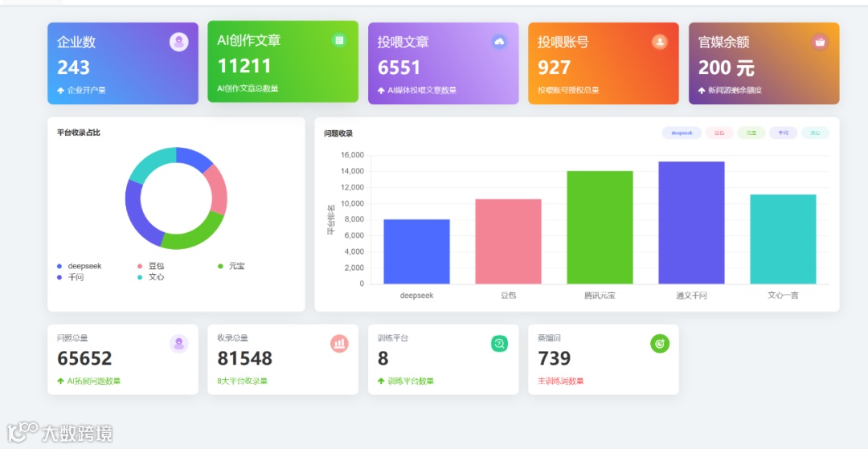Open the 投喂账号 927 summary card

coord(604,63)
